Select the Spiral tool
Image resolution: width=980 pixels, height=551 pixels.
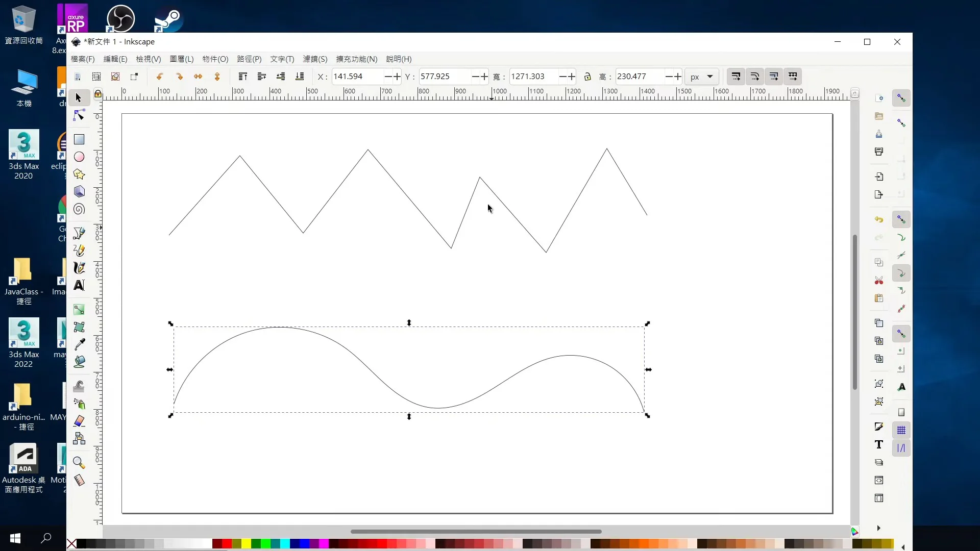click(x=79, y=209)
